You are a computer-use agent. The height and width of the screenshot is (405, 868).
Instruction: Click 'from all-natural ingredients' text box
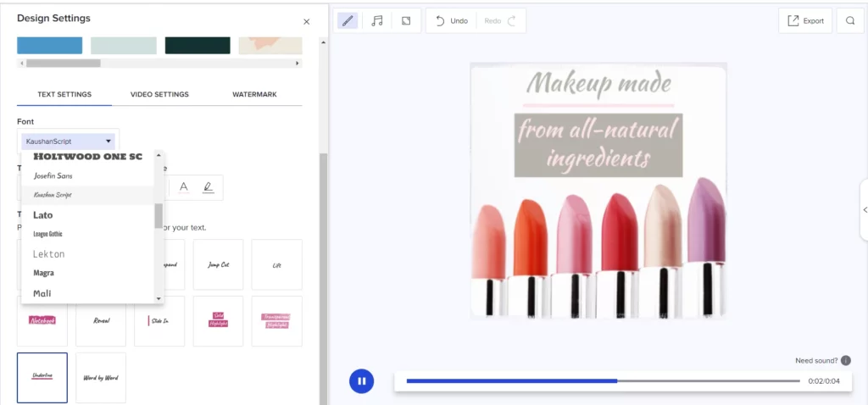pyautogui.click(x=598, y=145)
